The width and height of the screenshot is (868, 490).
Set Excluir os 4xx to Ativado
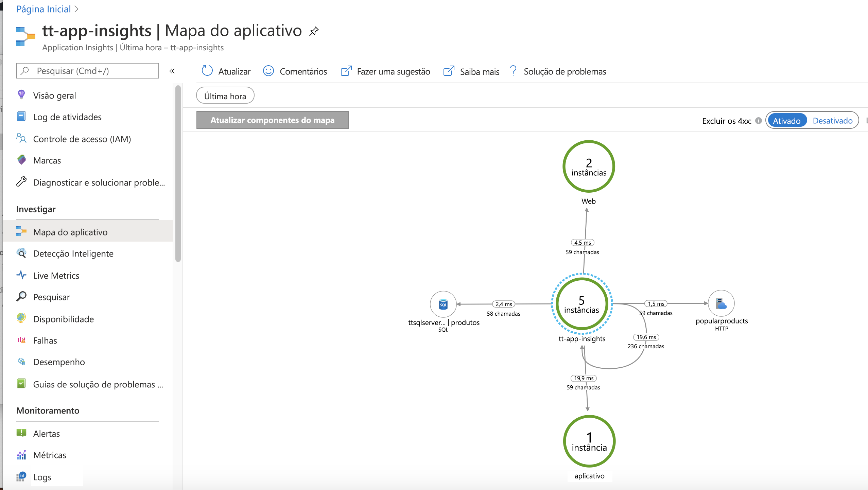tap(787, 121)
